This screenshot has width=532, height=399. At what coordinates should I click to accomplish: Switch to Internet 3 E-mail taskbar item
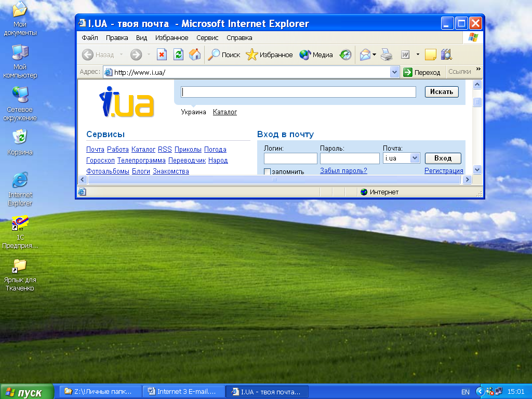coord(183,392)
